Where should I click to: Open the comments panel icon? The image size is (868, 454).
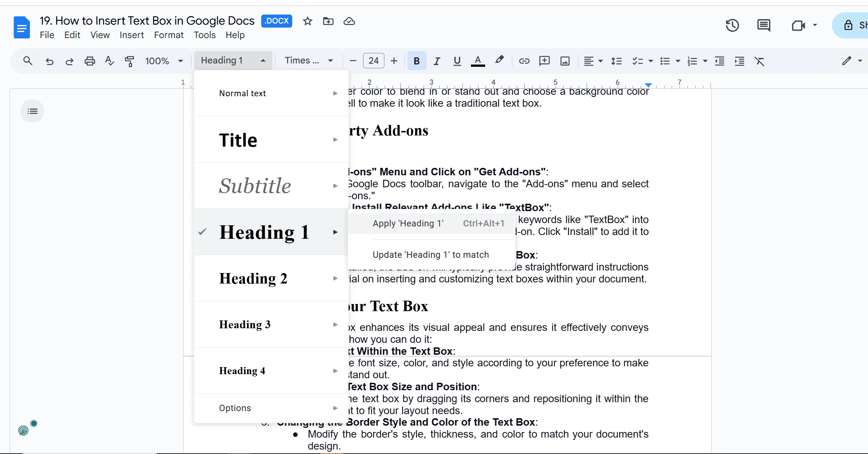(x=764, y=25)
